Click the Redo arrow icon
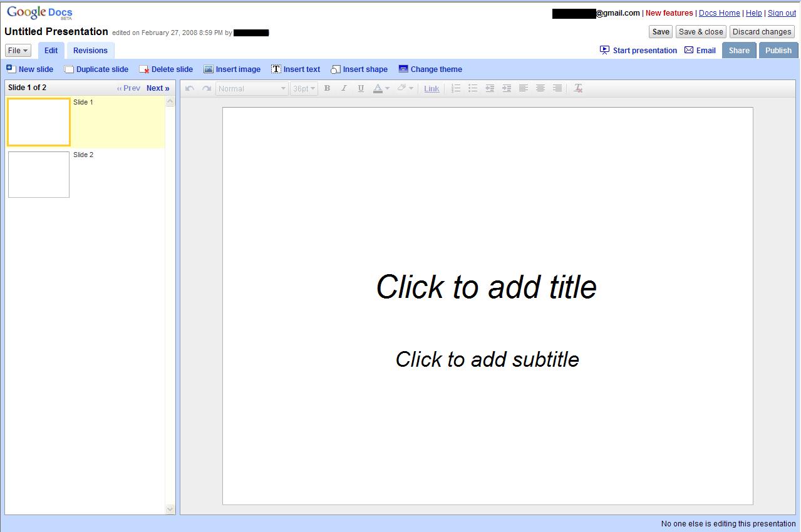 (206, 88)
